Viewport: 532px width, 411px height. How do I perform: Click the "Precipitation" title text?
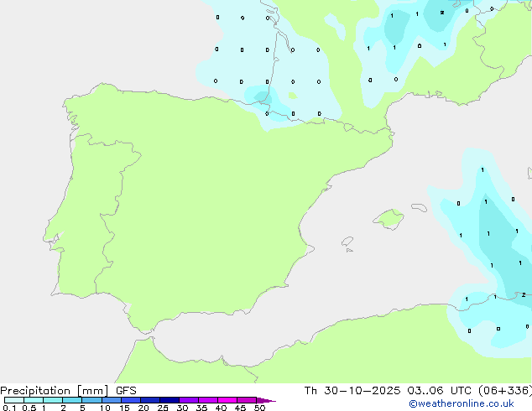[x=35, y=391]
